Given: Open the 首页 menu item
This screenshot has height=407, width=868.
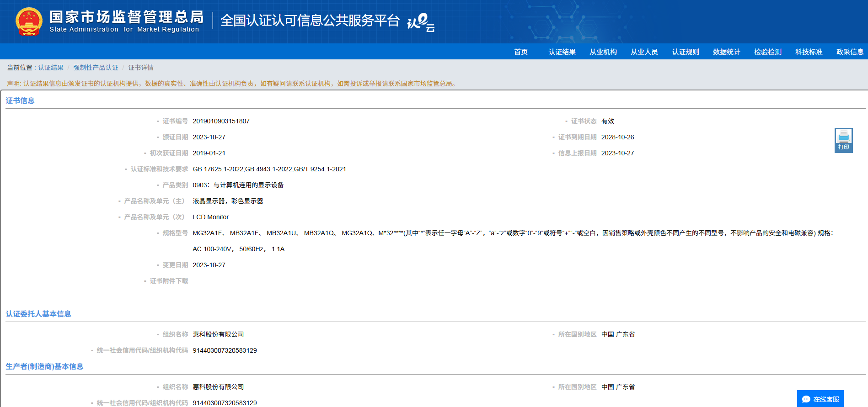Looking at the screenshot, I should 520,52.
